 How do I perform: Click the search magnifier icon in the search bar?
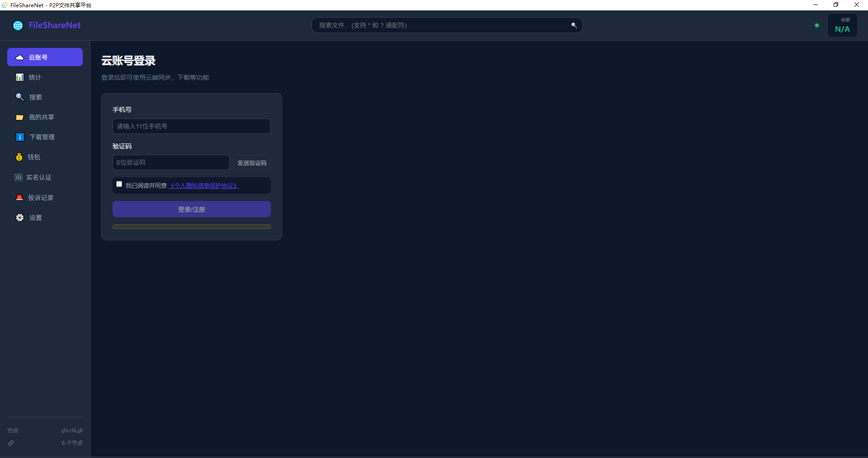pos(574,25)
